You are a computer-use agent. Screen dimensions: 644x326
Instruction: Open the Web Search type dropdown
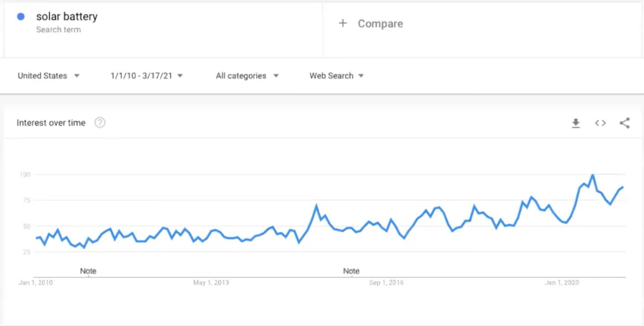pyautogui.click(x=336, y=76)
